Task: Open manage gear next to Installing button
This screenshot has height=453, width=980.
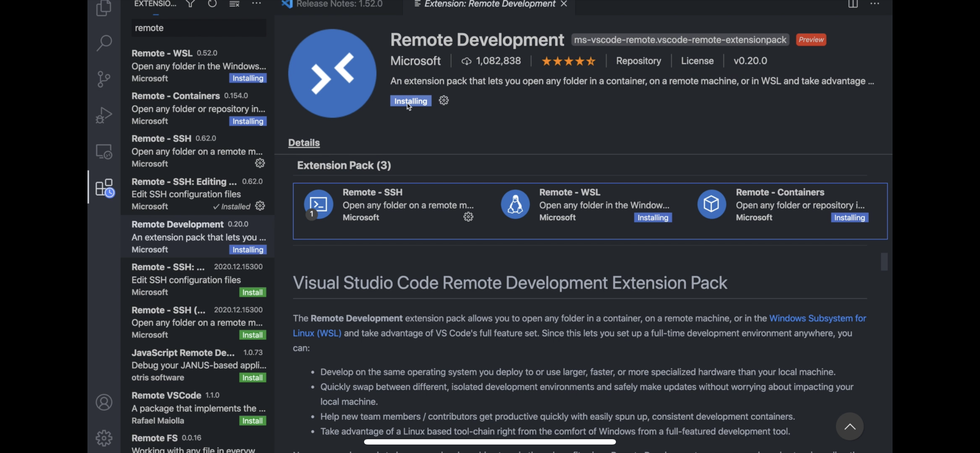Action: pos(443,101)
